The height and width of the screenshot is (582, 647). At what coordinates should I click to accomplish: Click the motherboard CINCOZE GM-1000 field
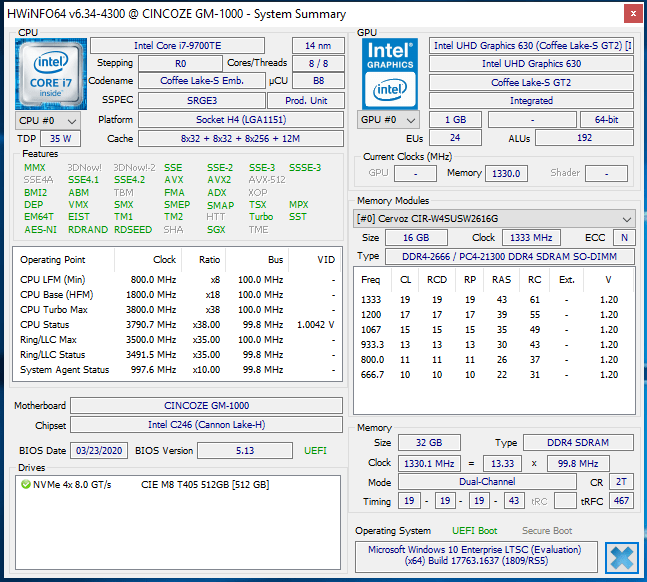point(206,405)
